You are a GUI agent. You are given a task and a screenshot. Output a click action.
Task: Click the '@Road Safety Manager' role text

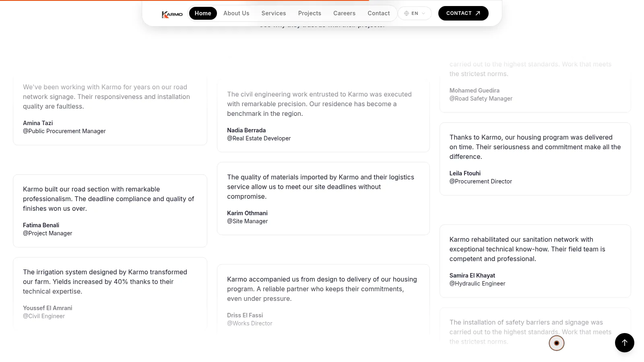click(x=481, y=99)
